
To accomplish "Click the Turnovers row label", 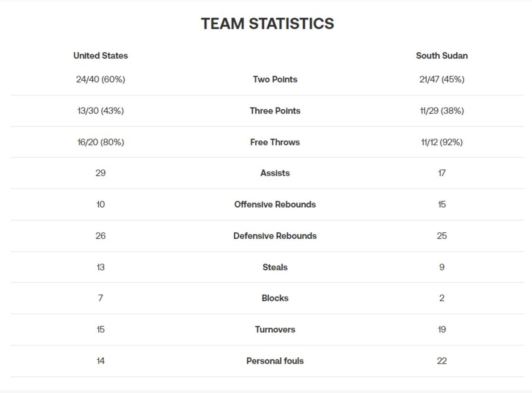I will click(275, 329).
